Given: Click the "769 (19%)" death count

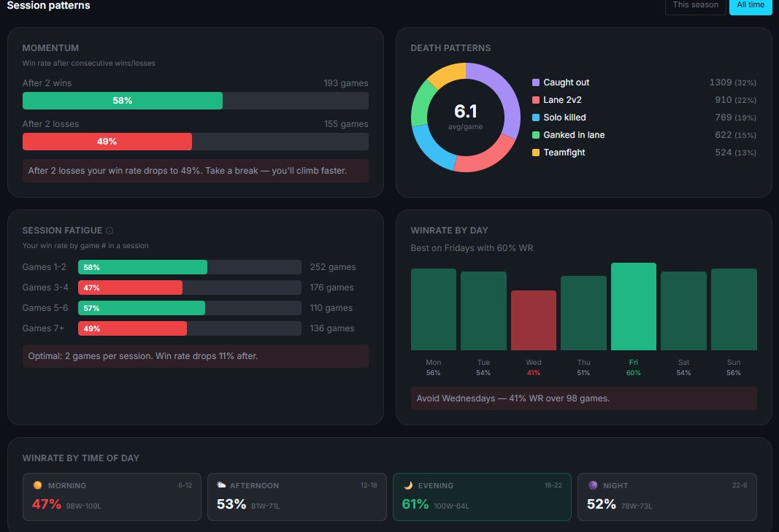Looking at the screenshot, I should (736, 117).
